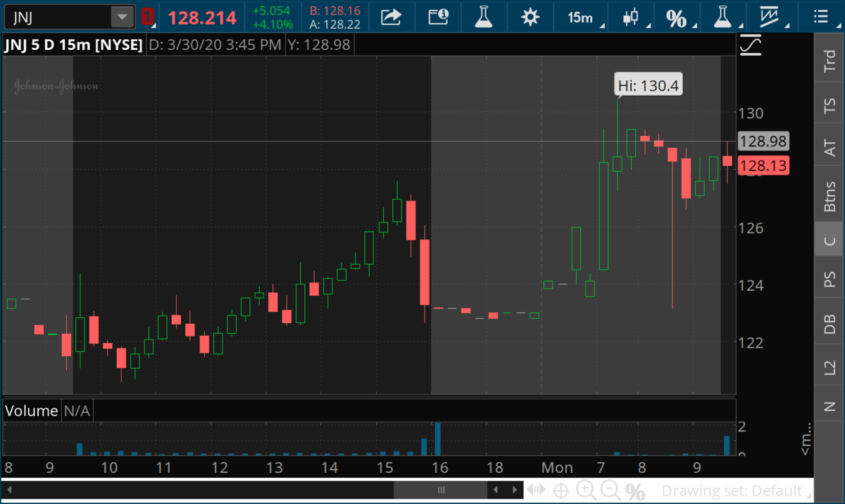The height and width of the screenshot is (504, 845).
Task: Click the B: 128.16 bid quote
Action: (x=335, y=11)
